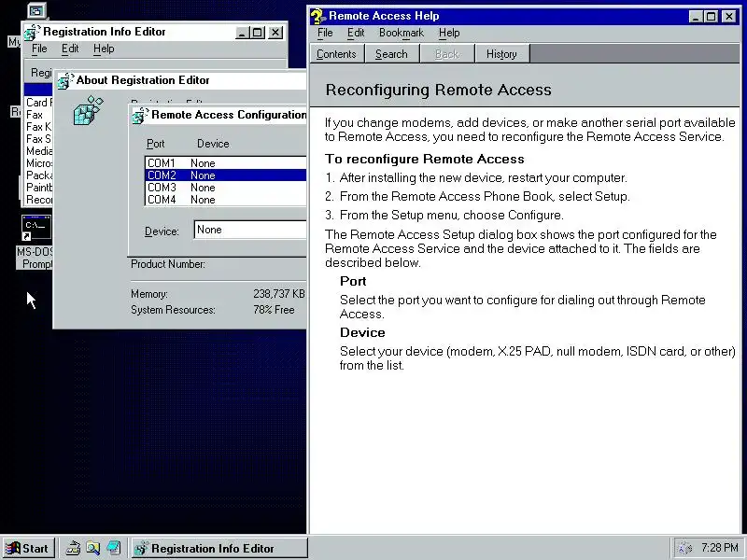Viewport: 747px width, 560px height.
Task: Open the File menu in Remote Access Help
Action: click(x=325, y=33)
